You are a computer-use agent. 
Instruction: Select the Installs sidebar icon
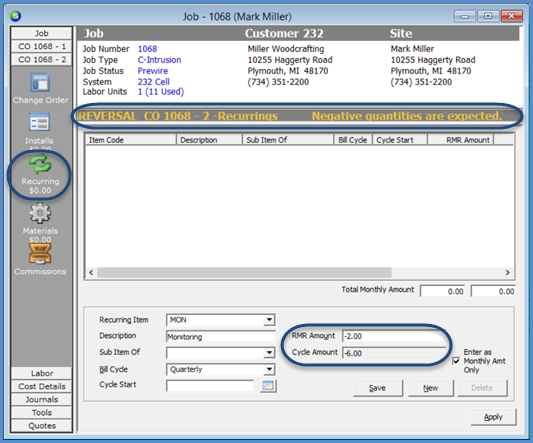coord(39,123)
